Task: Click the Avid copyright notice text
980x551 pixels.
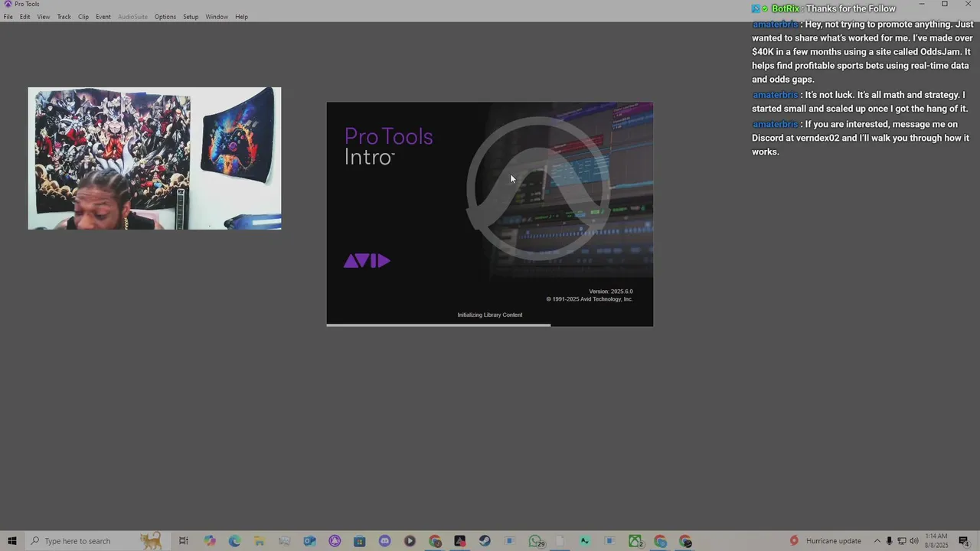Action: 590,299
